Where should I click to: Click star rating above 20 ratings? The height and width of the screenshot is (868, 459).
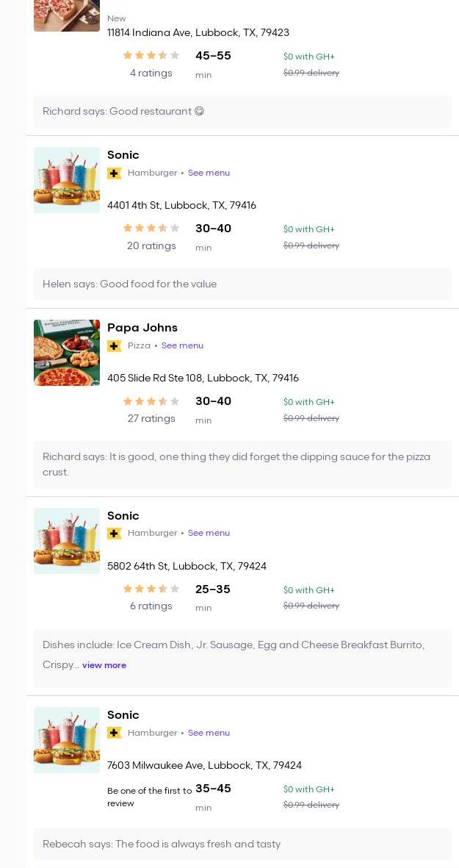151,229
